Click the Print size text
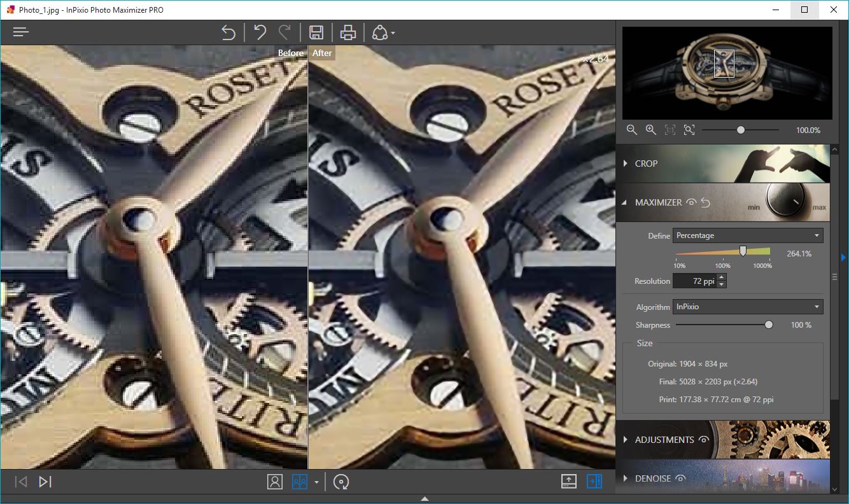This screenshot has width=849, height=504. pos(717,400)
